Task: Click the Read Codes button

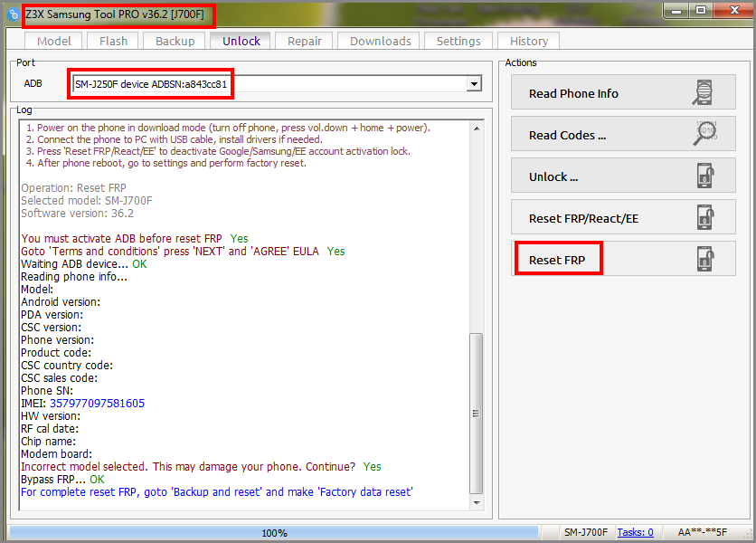Action: tap(623, 134)
